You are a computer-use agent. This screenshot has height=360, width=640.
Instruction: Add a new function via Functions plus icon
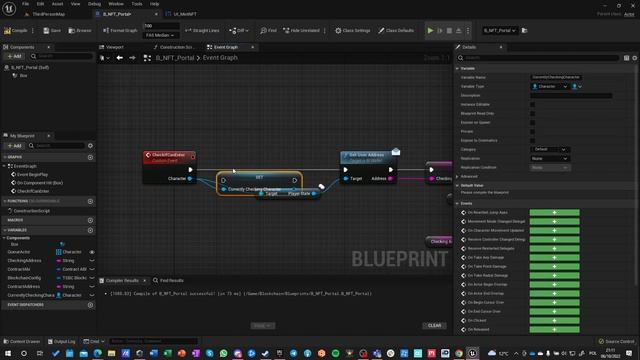(x=90, y=201)
